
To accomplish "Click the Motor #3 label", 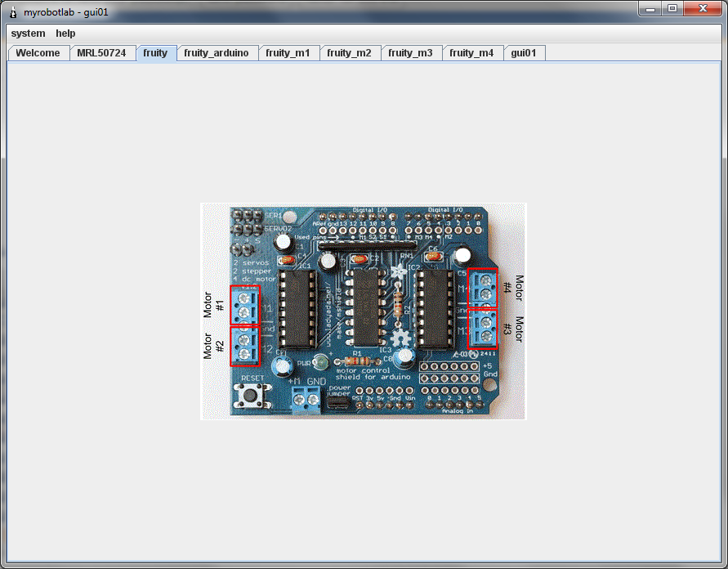I will coord(513,329).
